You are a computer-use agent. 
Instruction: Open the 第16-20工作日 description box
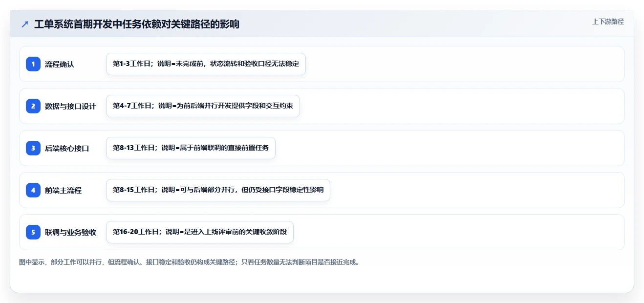(200, 232)
